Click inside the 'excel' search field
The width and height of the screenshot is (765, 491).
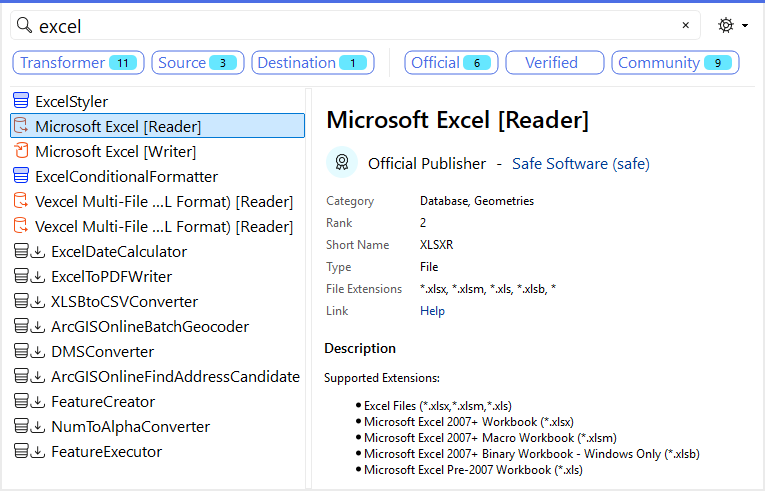click(356, 25)
